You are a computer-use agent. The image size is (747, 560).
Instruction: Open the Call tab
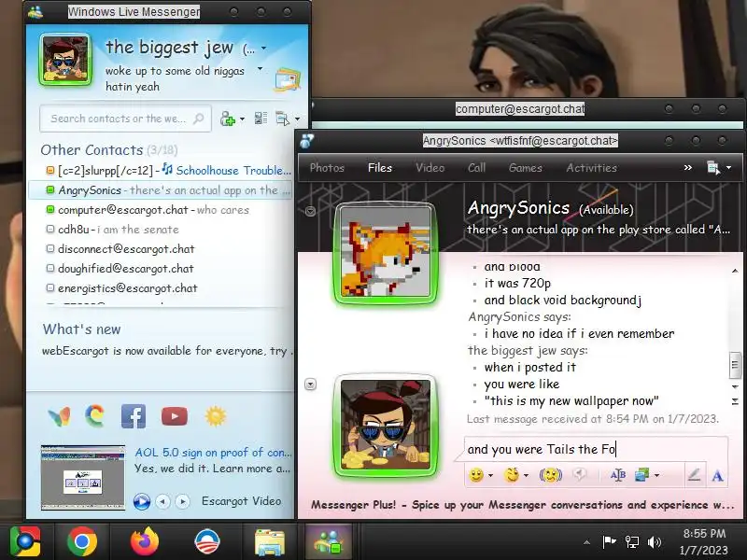476,168
